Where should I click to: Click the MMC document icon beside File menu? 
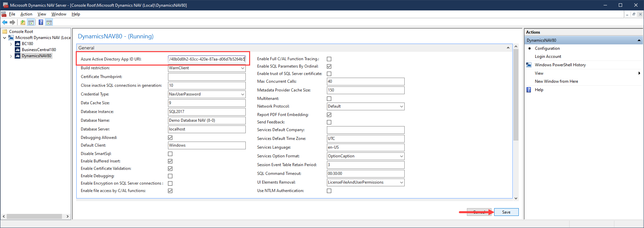click(x=4, y=14)
